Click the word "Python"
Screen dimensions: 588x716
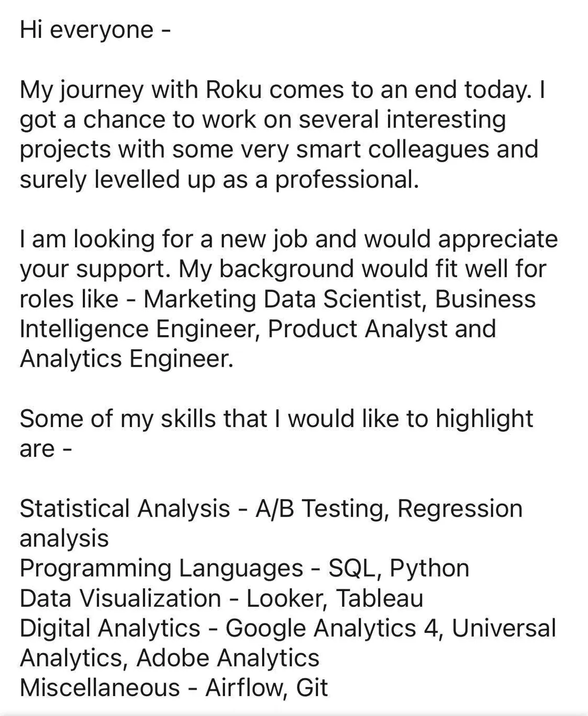click(429, 568)
